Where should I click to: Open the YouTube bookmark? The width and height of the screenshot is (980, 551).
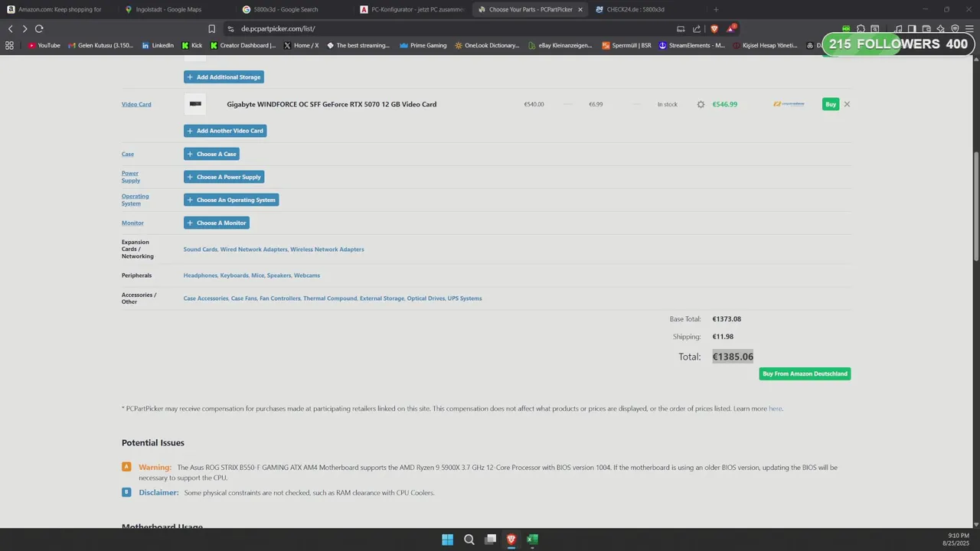click(44, 45)
